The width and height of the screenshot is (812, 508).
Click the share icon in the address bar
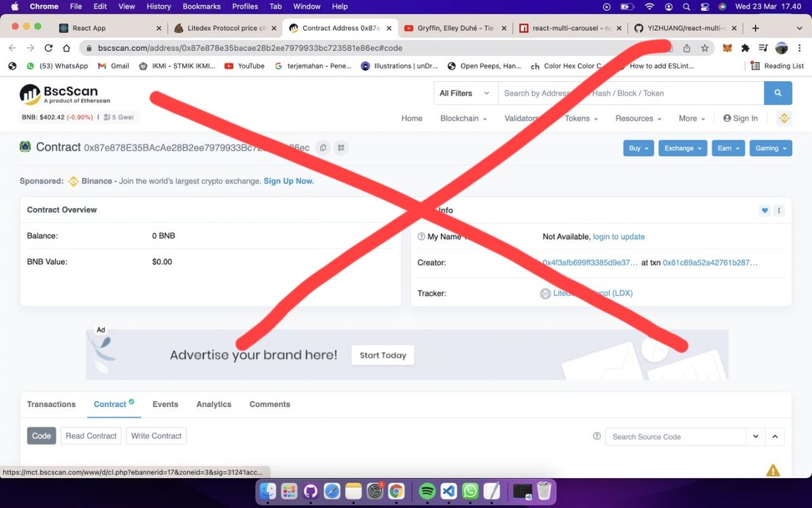[687, 48]
